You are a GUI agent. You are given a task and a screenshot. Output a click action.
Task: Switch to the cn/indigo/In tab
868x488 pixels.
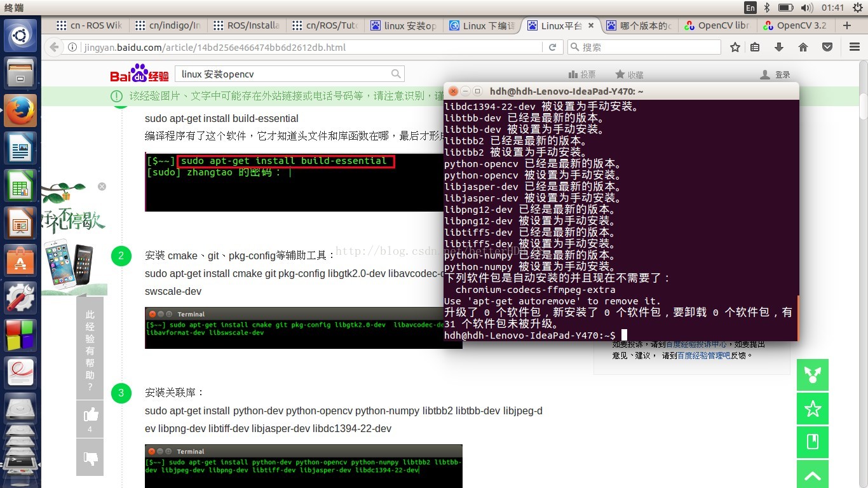point(168,25)
